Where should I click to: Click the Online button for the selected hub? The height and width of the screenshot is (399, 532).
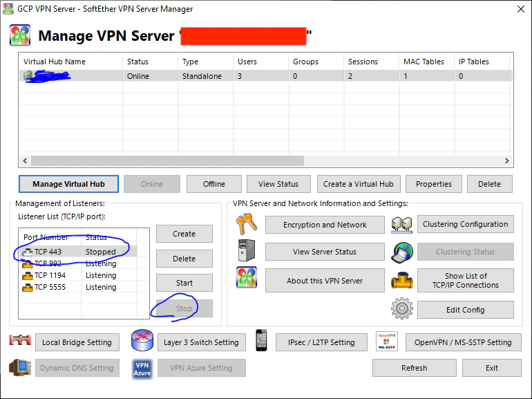[x=152, y=184]
